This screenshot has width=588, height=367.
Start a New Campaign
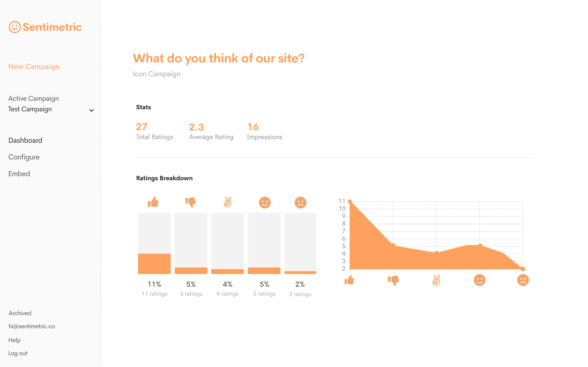tap(34, 66)
